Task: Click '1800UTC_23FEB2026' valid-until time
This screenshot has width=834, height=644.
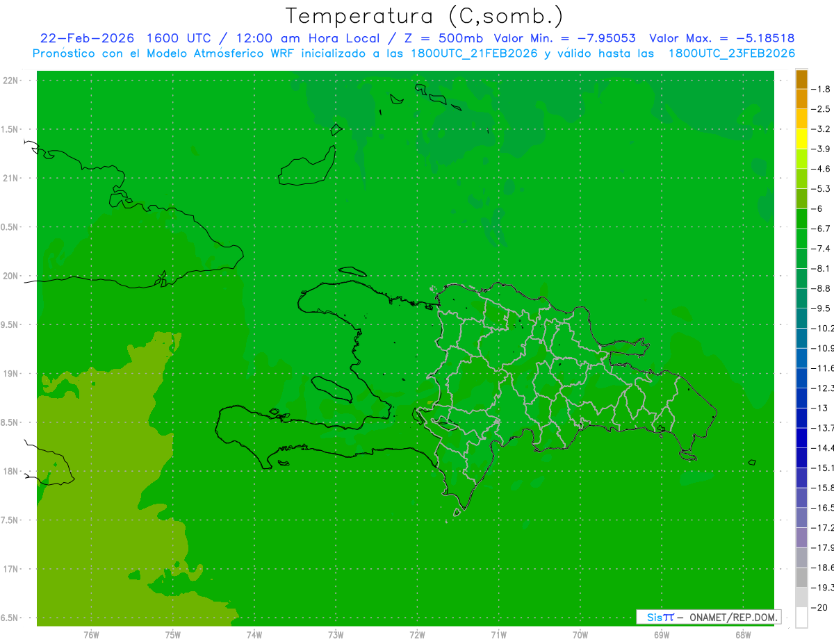Action: (731, 53)
